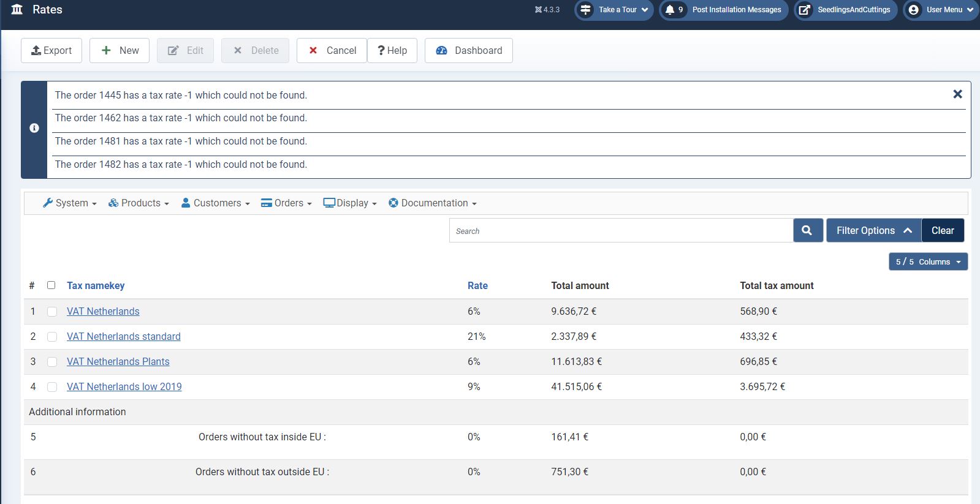Screen dimensions: 980x504
Task: Click the magnifying glass search button
Action: (807, 230)
